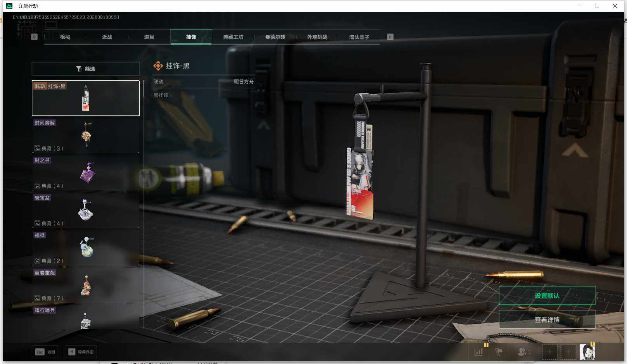Select the 聚宝盆 charm item

coord(86,210)
